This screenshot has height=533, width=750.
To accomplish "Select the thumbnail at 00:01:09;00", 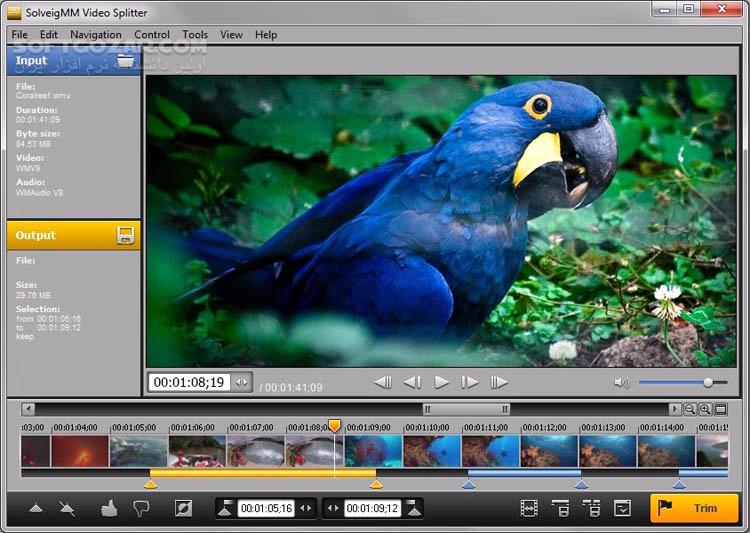I will [373, 451].
